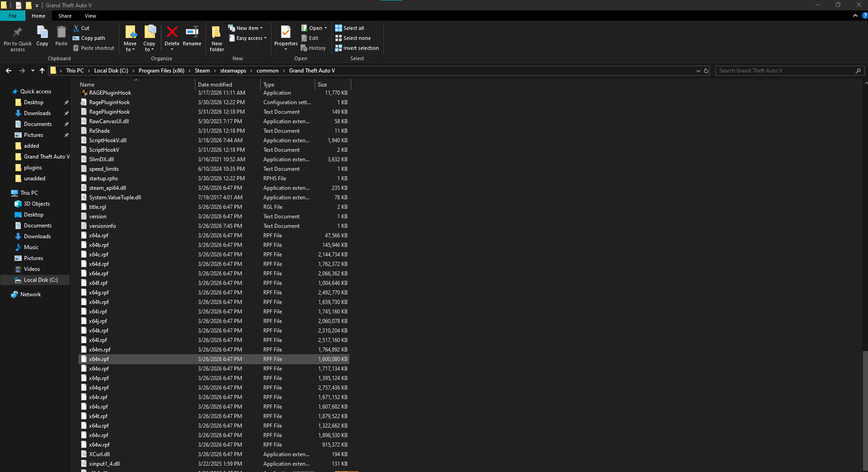
Task: Open the Explorer help question mark
Action: coord(864,15)
